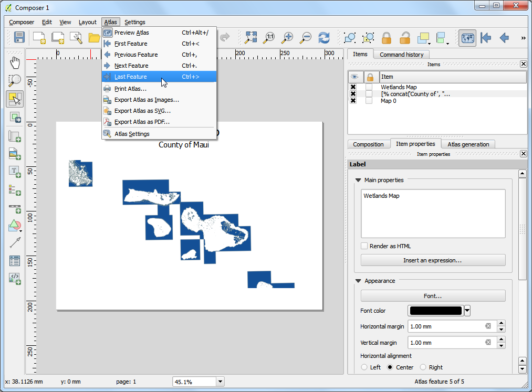Select the Add attribute table tool
The width and height of the screenshot is (532, 392).
pyautogui.click(x=15, y=261)
